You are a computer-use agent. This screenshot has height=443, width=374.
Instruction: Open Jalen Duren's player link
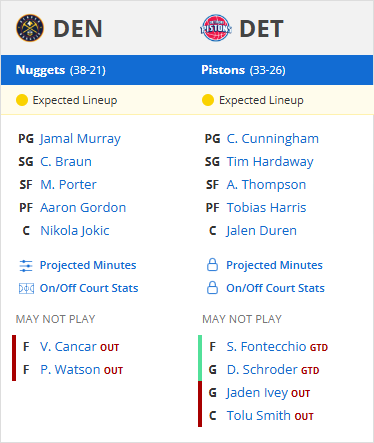[261, 231]
